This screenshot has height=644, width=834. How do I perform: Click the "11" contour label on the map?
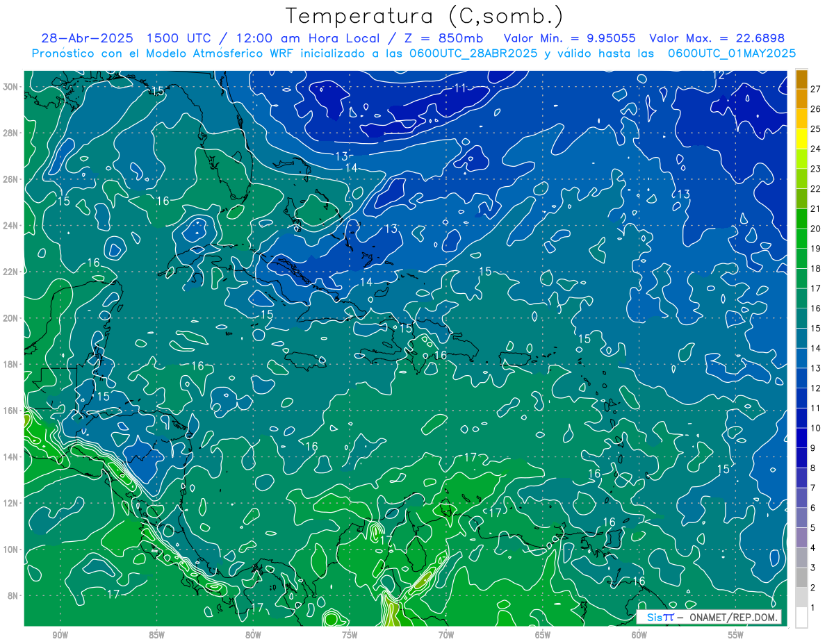pos(460,88)
